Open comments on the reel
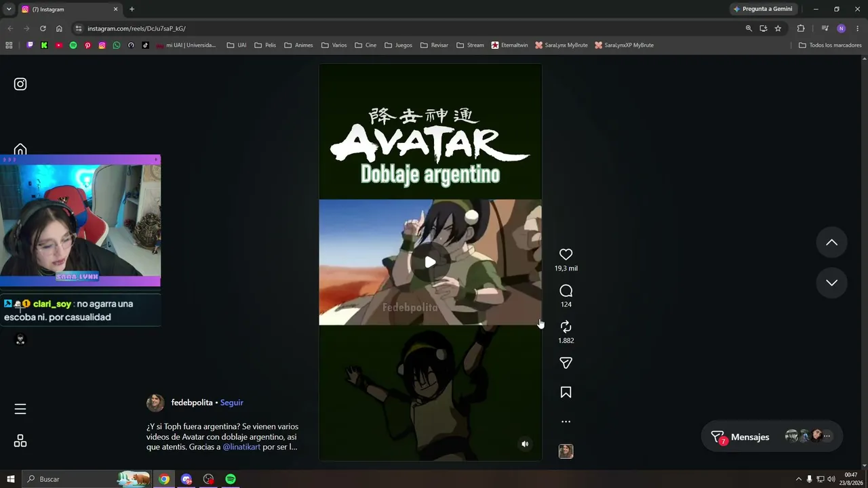This screenshot has width=868, height=488. click(566, 291)
